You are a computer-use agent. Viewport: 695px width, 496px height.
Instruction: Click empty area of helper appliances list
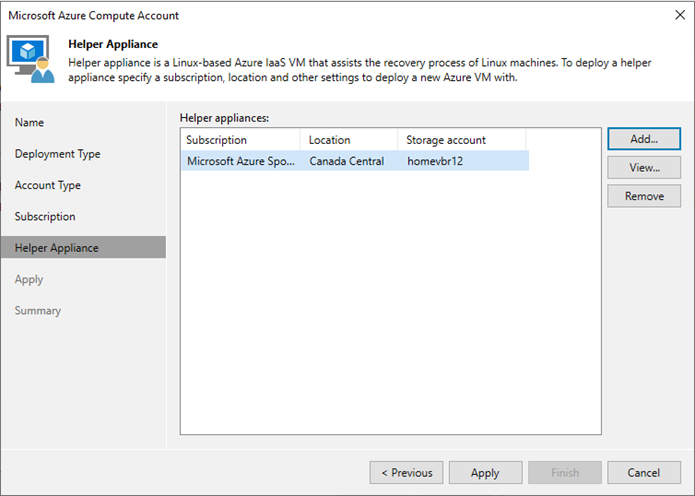[x=390, y=301]
